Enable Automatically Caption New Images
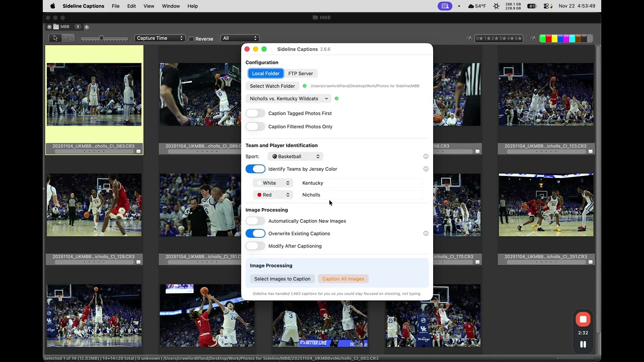 pos(255,221)
